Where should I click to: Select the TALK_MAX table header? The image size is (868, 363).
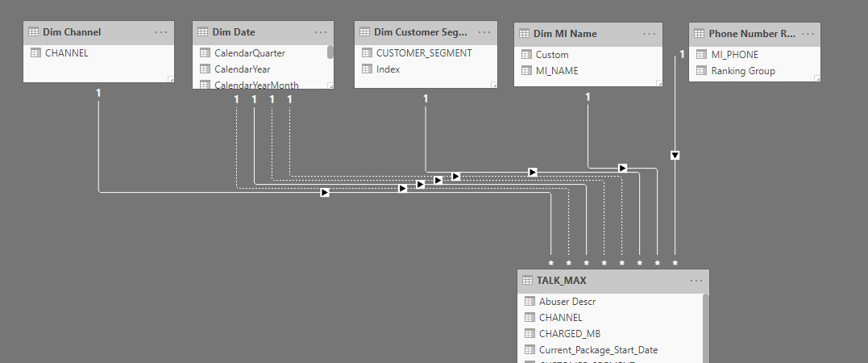tap(613, 282)
